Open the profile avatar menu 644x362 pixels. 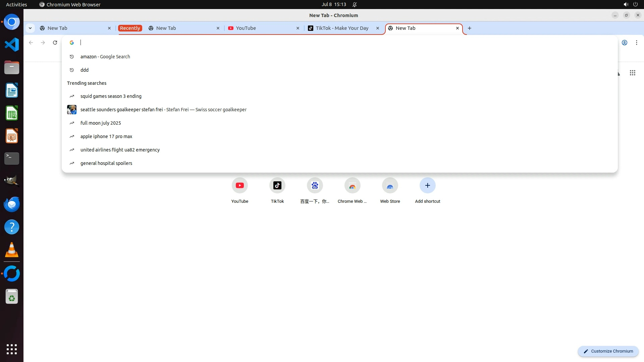coord(624,43)
